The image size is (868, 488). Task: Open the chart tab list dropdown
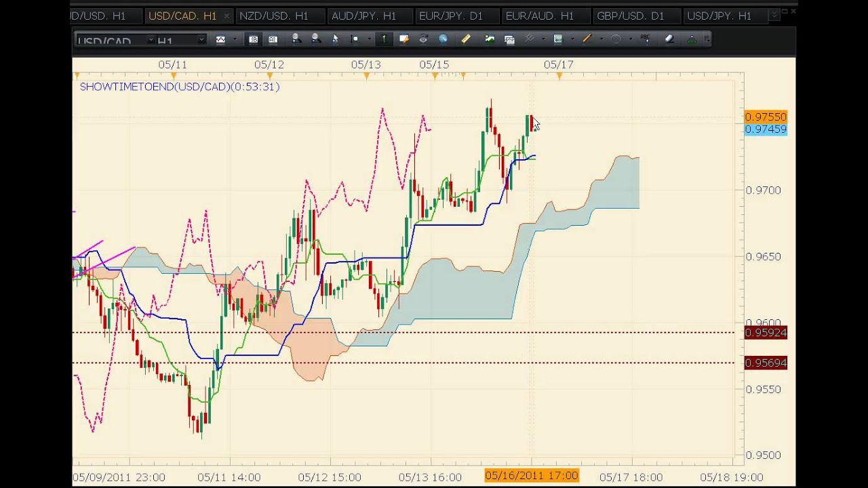[x=774, y=15]
